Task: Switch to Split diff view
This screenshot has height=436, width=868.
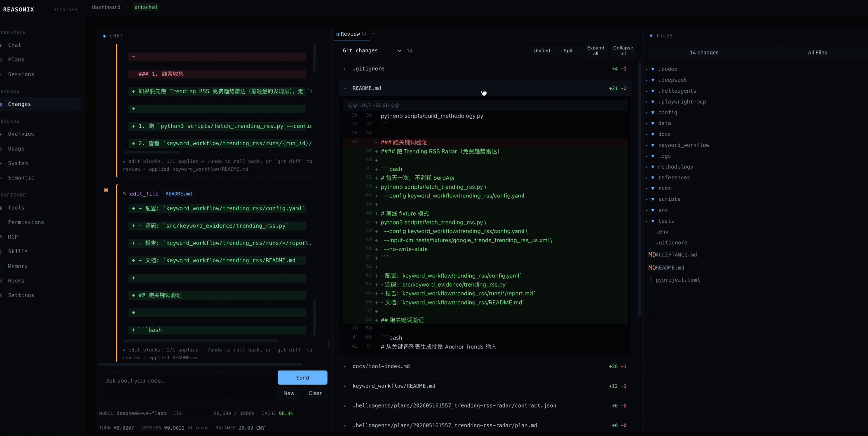Action: point(569,51)
